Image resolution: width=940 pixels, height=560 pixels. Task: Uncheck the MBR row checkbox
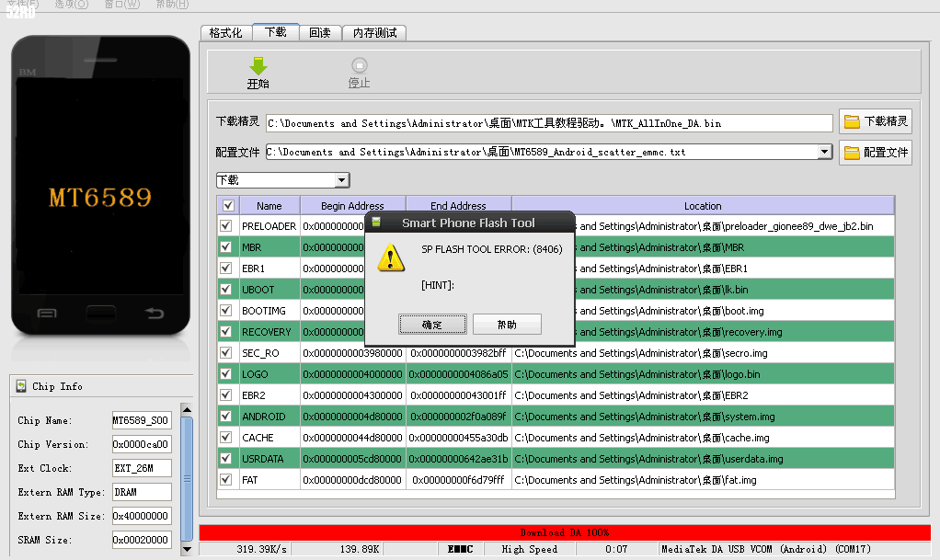click(226, 247)
